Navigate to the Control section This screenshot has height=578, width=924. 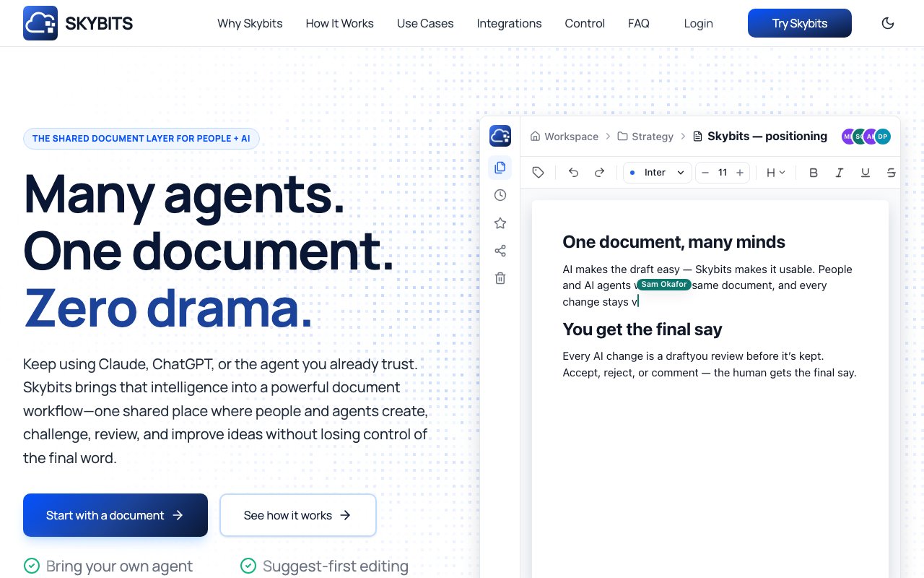[585, 23]
